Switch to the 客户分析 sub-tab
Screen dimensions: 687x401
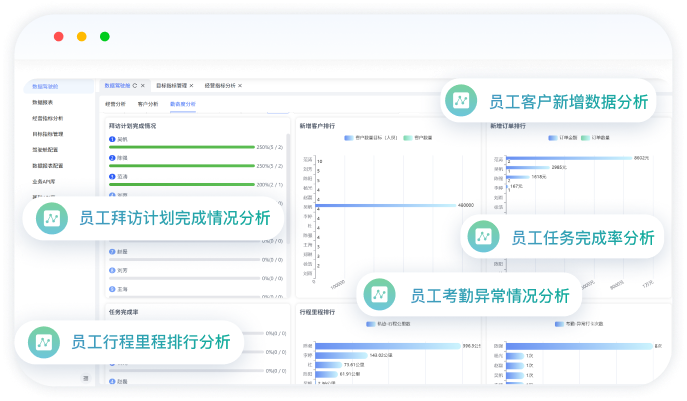point(147,103)
